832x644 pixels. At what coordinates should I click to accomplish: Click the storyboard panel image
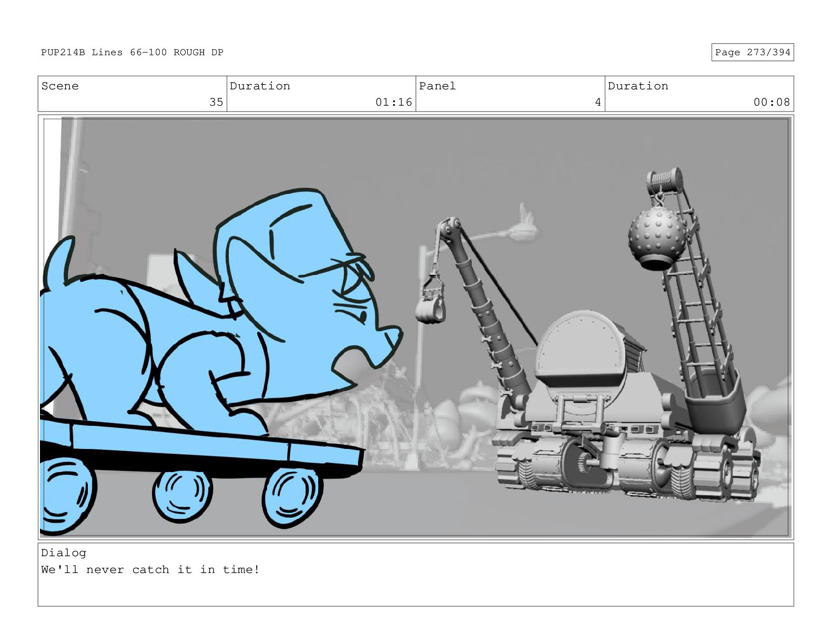pos(415,327)
